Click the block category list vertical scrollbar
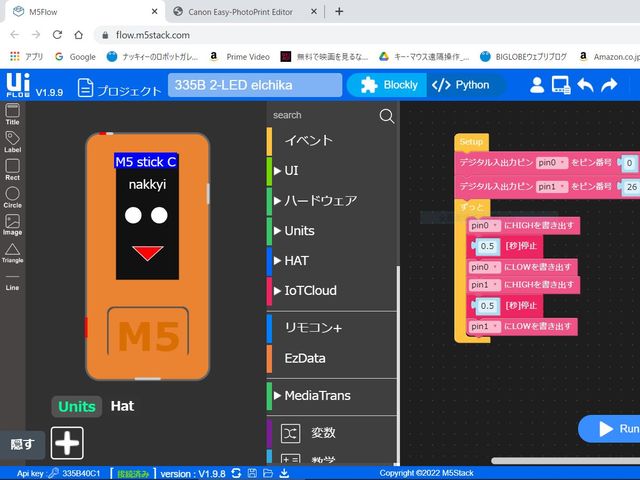Screen dimensions: 640x480 click(x=398, y=365)
